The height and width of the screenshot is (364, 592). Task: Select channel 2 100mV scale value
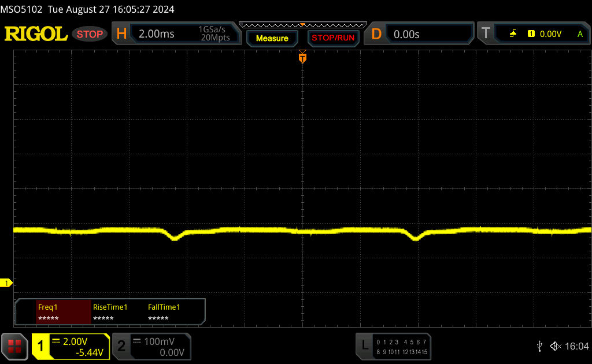point(160,341)
